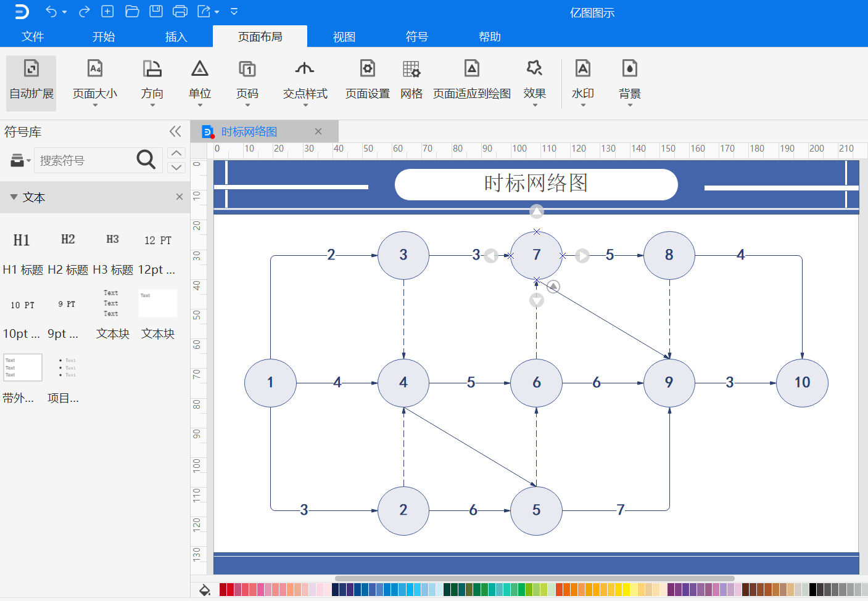Click the 时标网络图 title shape
This screenshot has width=868, height=601.
[536, 184]
